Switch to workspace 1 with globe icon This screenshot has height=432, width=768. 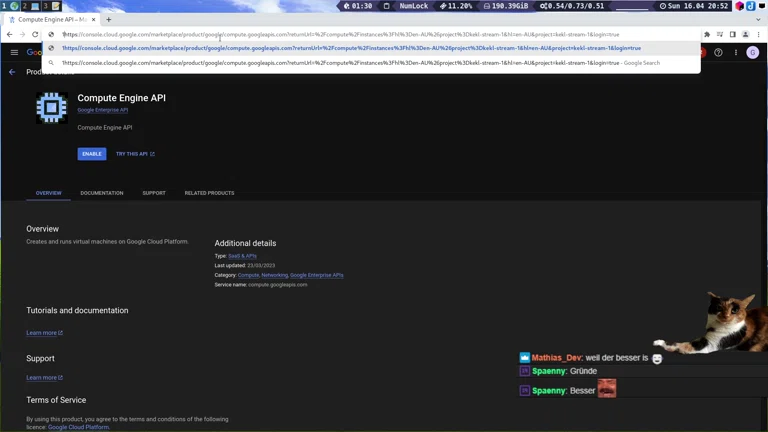pos(10,6)
